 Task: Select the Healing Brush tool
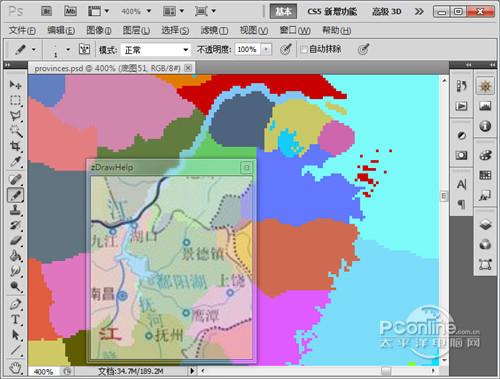15,179
